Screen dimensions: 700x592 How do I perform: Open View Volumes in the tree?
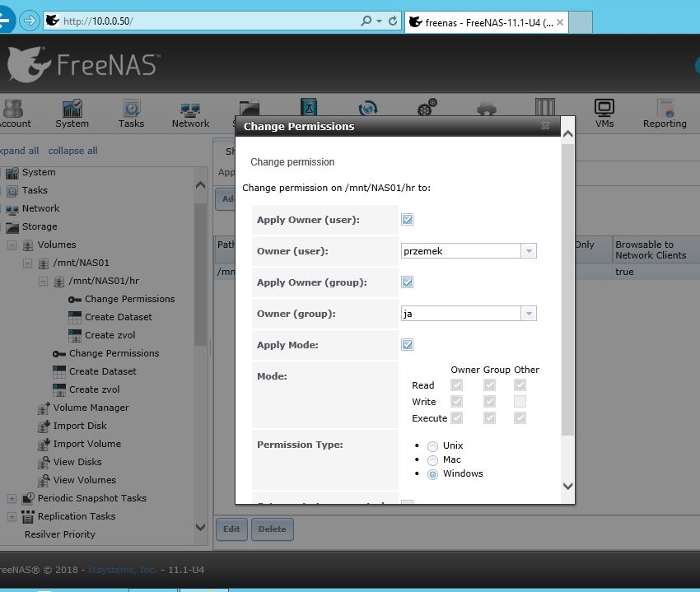pyautogui.click(x=84, y=480)
